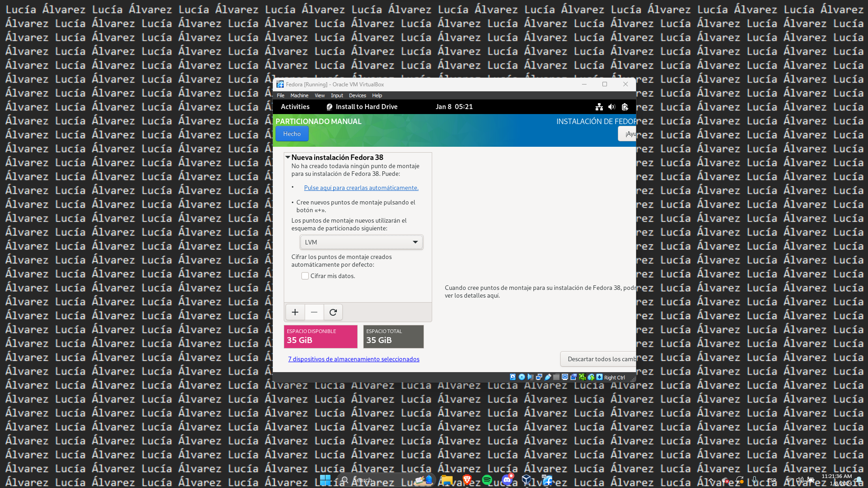Screen dimensions: 868x488
Task: Click the blue Hecho button
Action: 292,134
